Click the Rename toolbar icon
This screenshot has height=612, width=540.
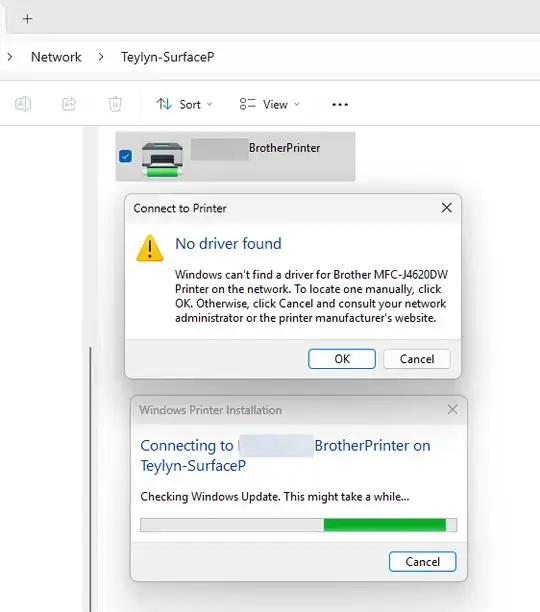click(x=23, y=104)
